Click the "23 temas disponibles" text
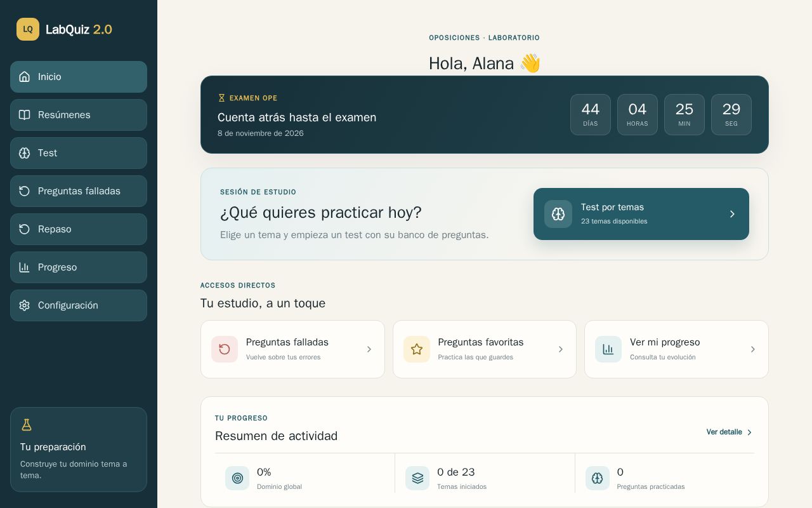The height and width of the screenshot is (508, 812). click(614, 221)
